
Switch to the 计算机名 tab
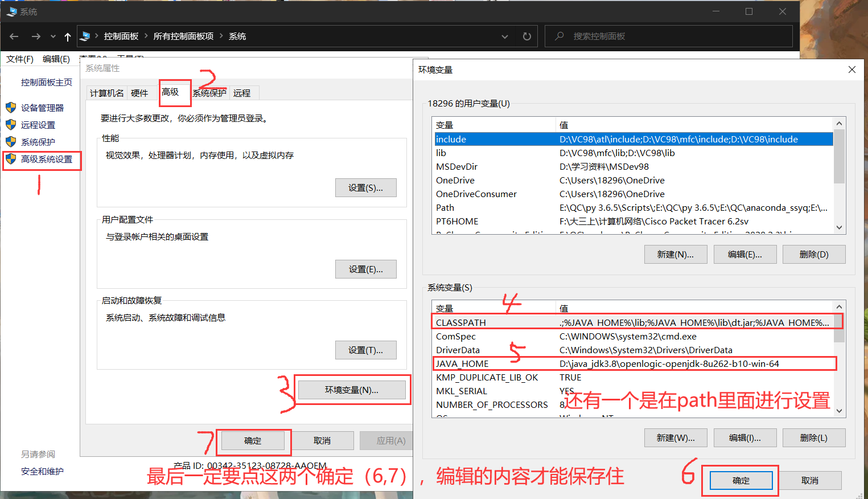[106, 93]
